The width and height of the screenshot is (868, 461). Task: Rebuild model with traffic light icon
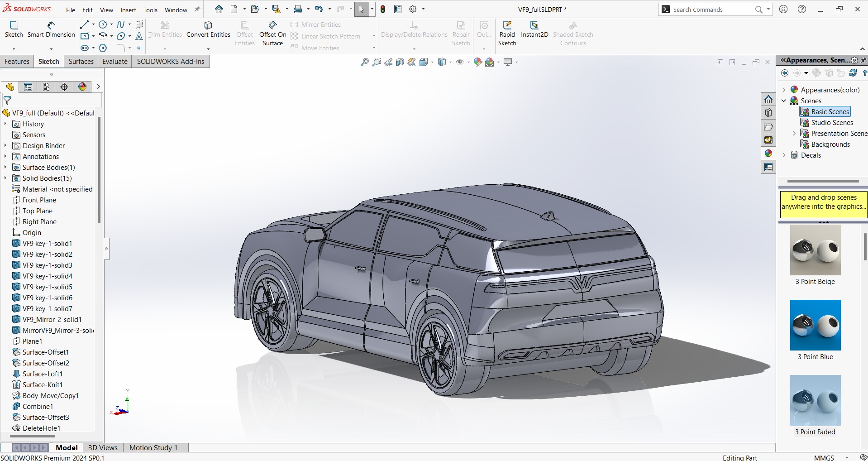pyautogui.click(x=383, y=9)
